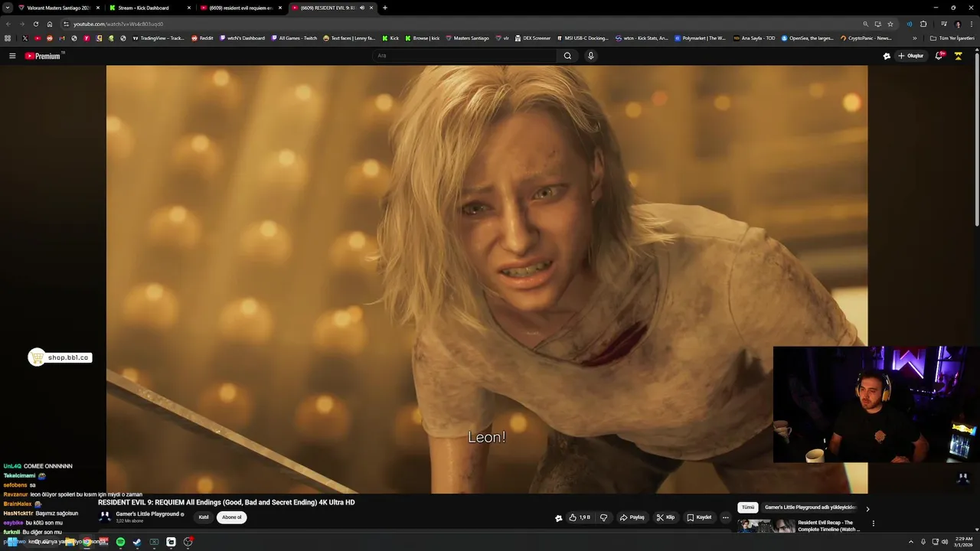Go back in browser history

click(8, 24)
